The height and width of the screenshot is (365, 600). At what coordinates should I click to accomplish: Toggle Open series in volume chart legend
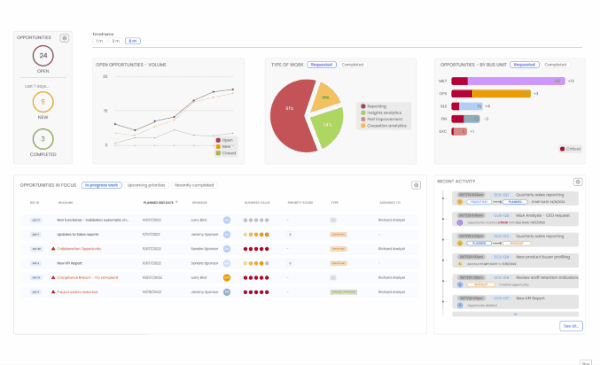coord(225,140)
